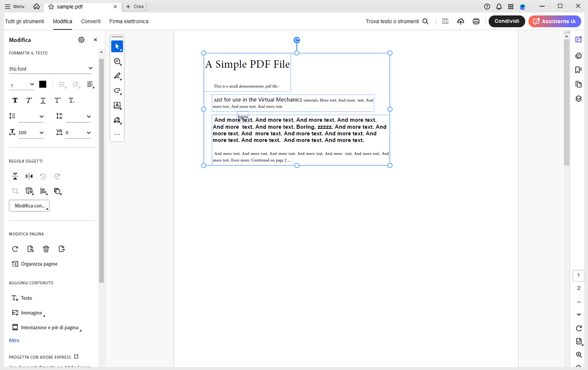
Task: Open horizontal scaling dropdown showing 100
Action: (x=31, y=132)
